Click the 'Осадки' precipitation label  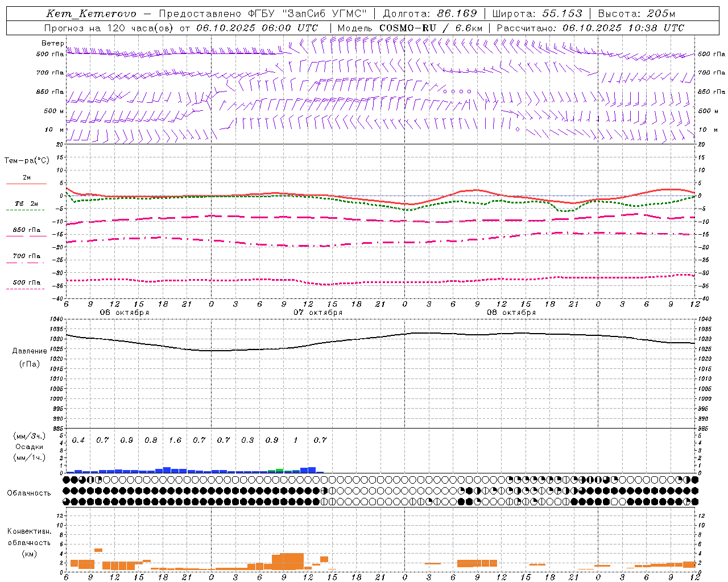point(29,447)
